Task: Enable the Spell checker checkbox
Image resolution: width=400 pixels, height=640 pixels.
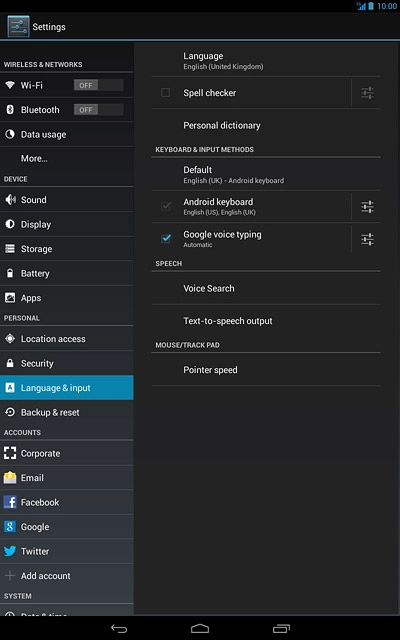Action: tap(166, 93)
